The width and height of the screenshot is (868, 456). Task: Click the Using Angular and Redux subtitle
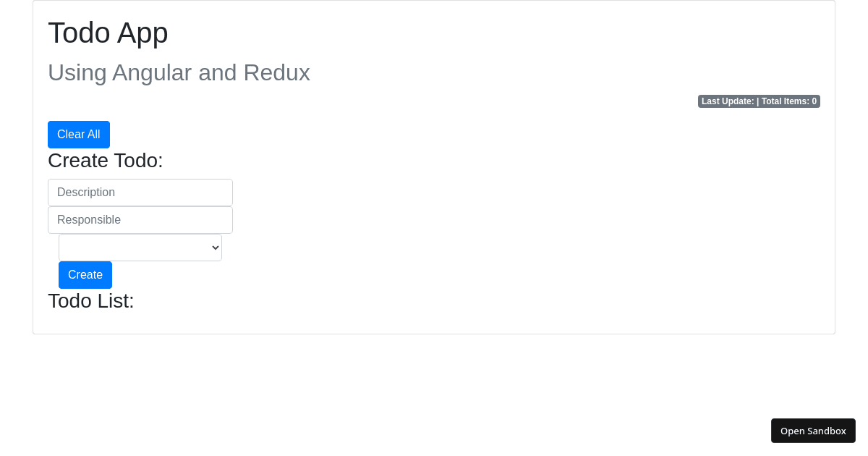tap(179, 72)
